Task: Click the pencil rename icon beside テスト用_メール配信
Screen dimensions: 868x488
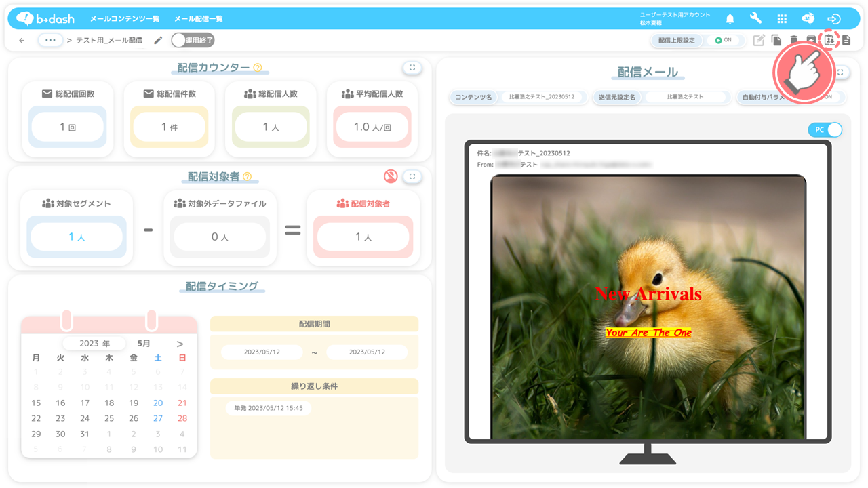Action: click(x=158, y=40)
